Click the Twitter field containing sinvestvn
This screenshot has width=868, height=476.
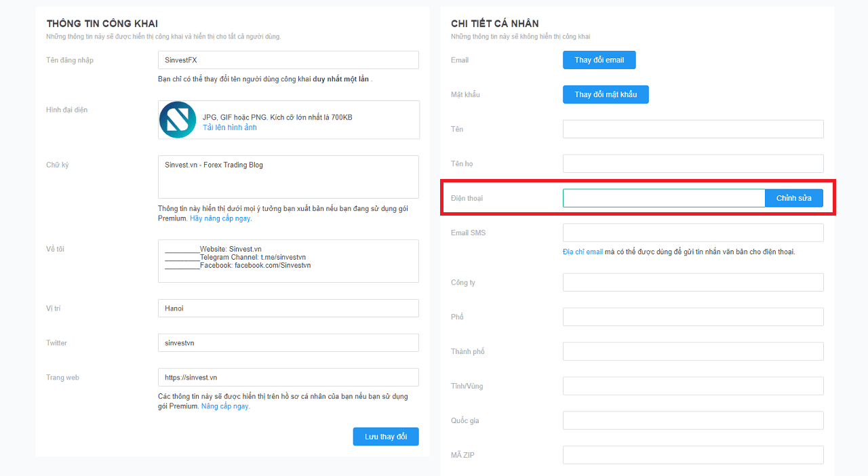(x=288, y=343)
